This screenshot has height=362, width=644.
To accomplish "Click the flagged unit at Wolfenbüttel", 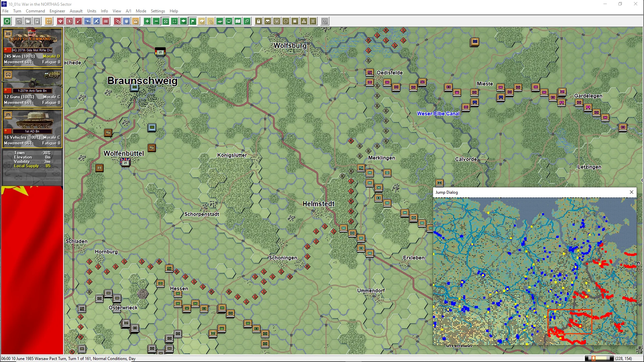I will click(x=125, y=162).
